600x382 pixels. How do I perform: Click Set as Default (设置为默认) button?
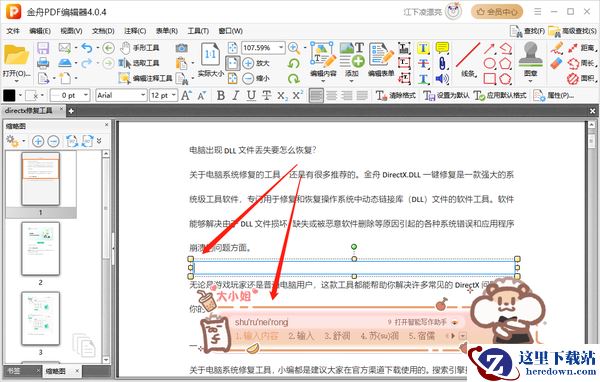446,95
